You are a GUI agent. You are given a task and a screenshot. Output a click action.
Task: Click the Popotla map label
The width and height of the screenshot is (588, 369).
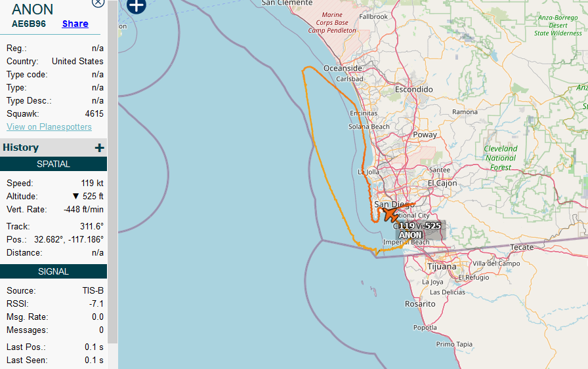[x=425, y=328]
